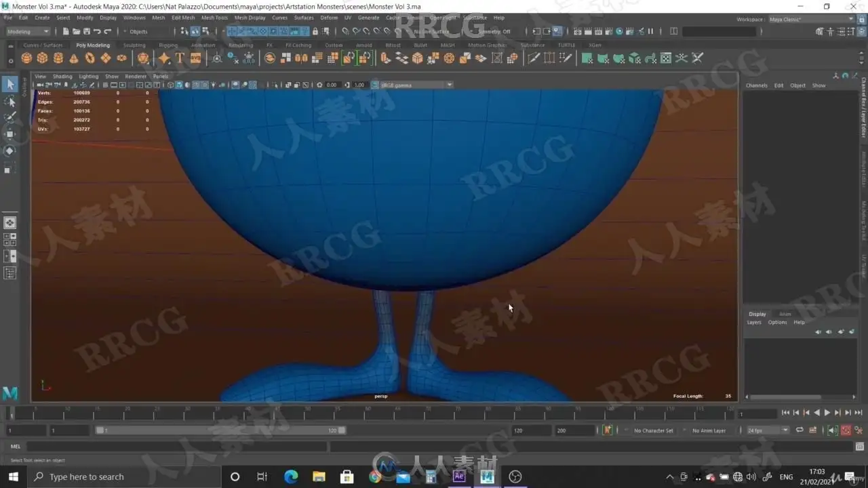Open the Mesh Tools menu

[x=214, y=18]
